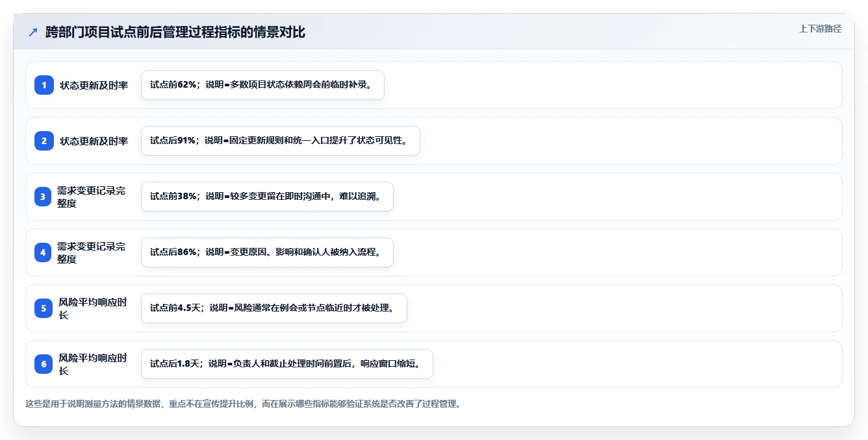
Task: Click number badge 3
Action: (x=43, y=197)
